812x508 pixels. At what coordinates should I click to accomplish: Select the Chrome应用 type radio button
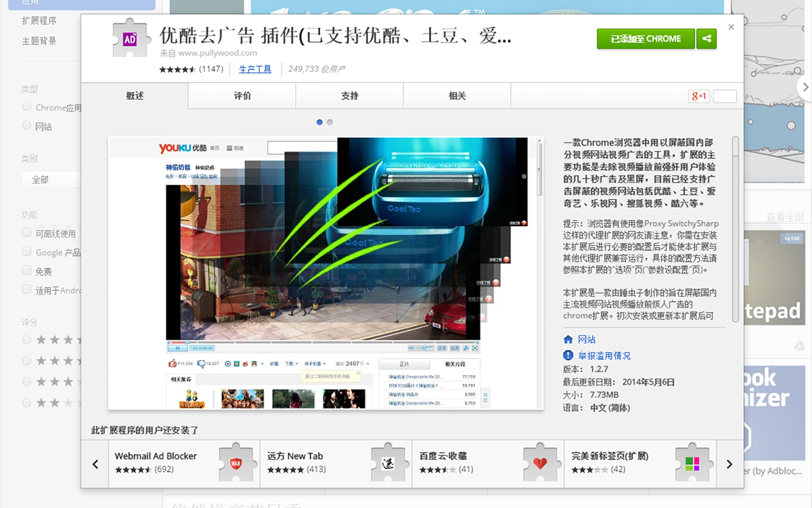tap(27, 107)
